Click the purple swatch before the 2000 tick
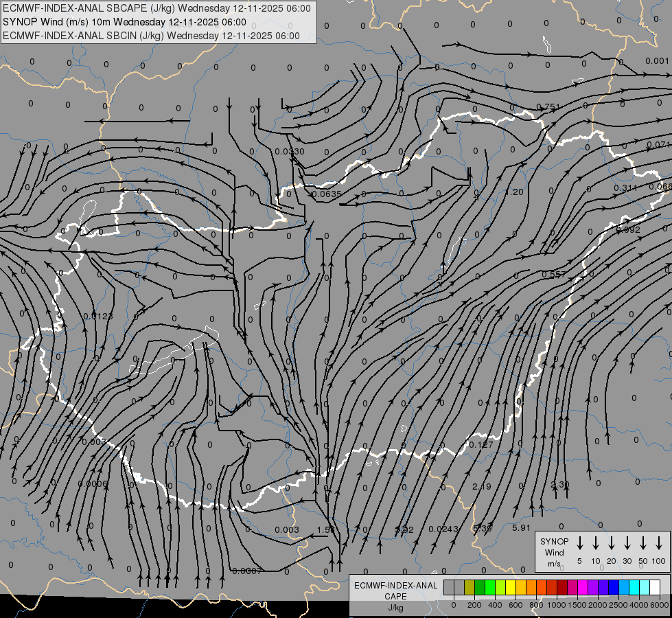 coord(592,587)
